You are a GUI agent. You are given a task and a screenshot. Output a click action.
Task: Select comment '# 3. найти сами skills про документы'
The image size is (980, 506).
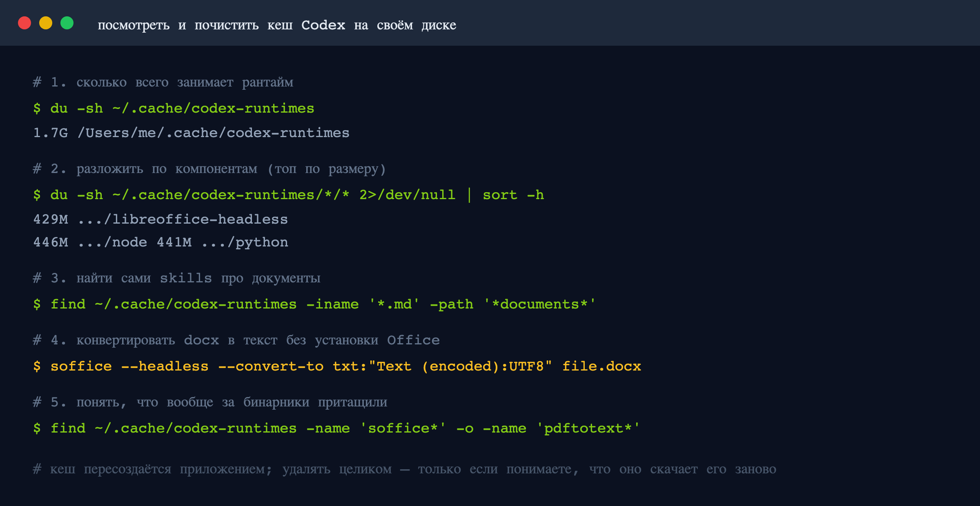click(x=176, y=278)
